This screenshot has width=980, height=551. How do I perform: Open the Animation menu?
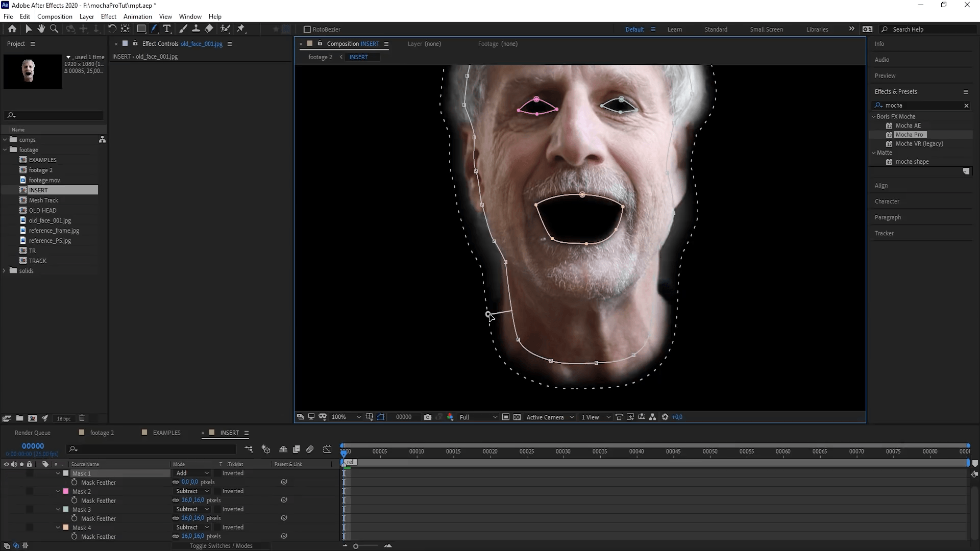138,16
